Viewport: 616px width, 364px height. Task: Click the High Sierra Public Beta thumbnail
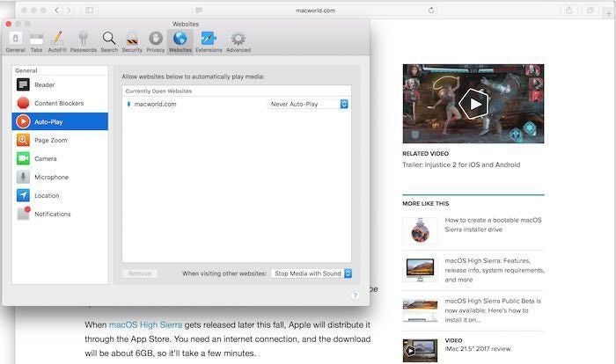420,310
